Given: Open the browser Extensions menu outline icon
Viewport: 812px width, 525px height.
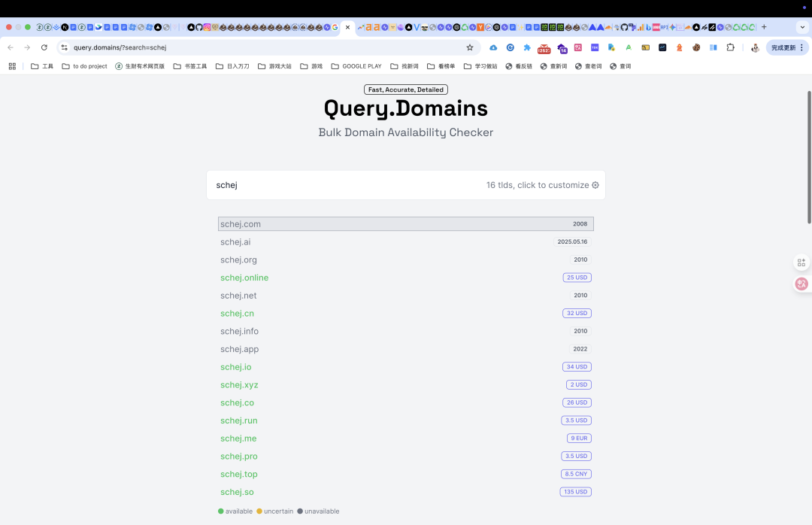Looking at the screenshot, I should coord(730,47).
